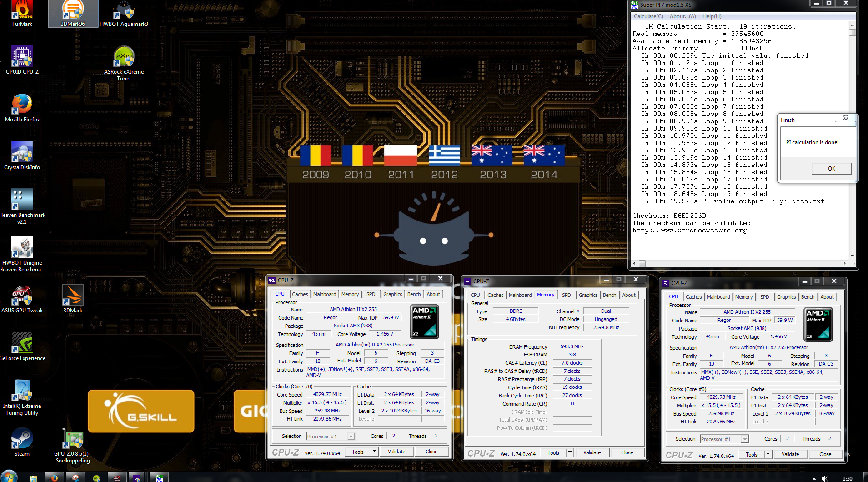
Task: Open HWBOT Aquamark3 desktop shortcut
Action: click(124, 13)
